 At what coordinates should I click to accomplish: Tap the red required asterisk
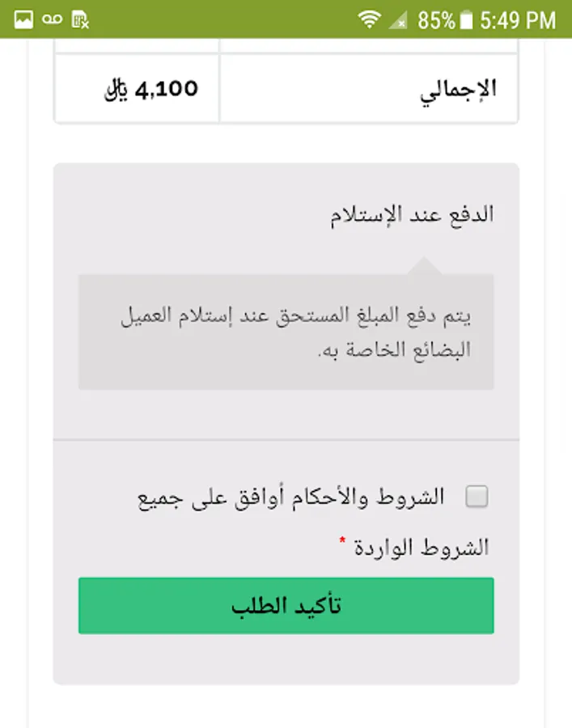coord(342,540)
